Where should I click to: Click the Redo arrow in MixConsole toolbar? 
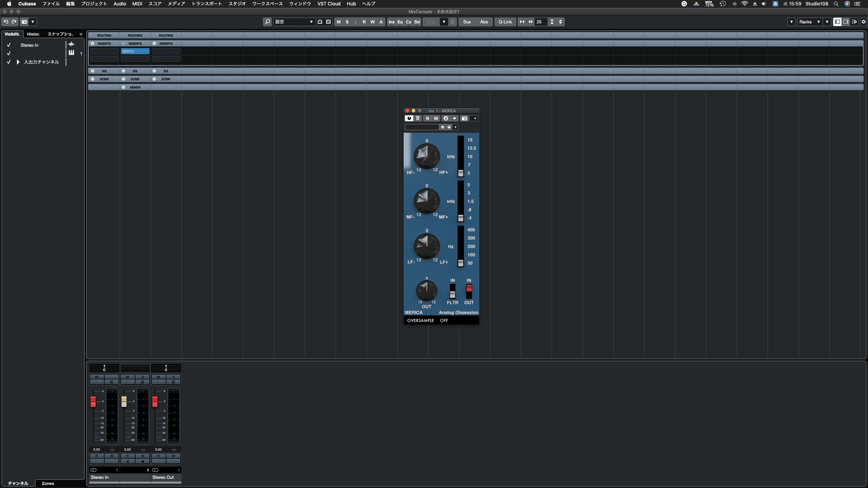click(14, 22)
